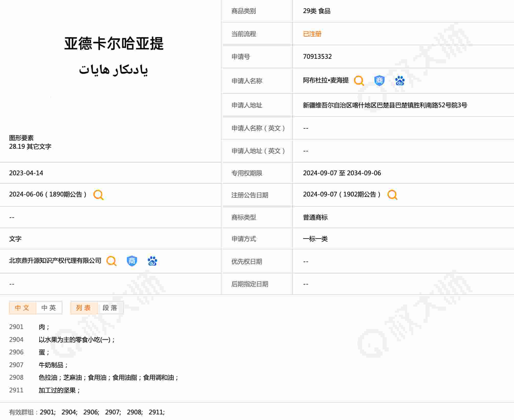Click agency name 北京鼎升源知识产权代理有限公司
The image size is (514, 420).
tap(55, 261)
